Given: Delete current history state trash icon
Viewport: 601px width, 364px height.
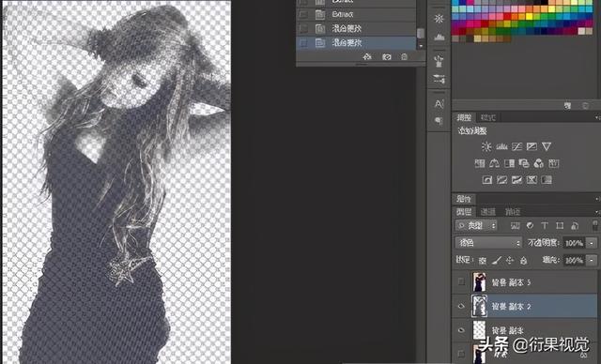Looking at the screenshot, I should tap(405, 56).
